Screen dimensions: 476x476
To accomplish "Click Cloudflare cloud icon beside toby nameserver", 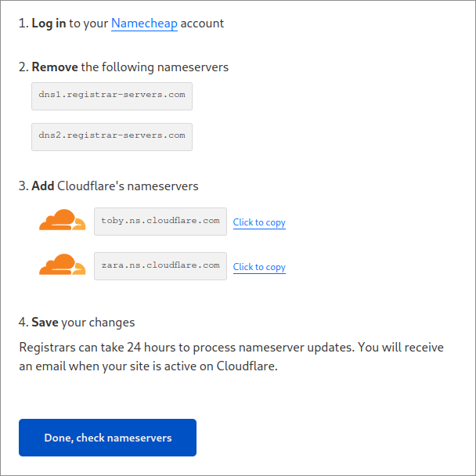I will point(62,219).
